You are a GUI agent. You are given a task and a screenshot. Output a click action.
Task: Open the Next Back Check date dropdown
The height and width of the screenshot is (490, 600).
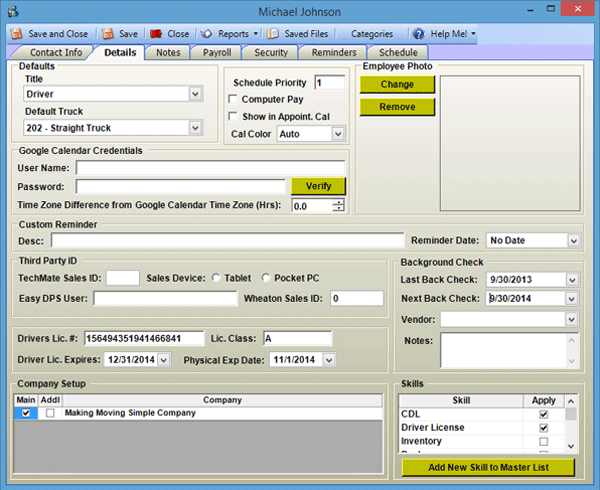pos(572,299)
